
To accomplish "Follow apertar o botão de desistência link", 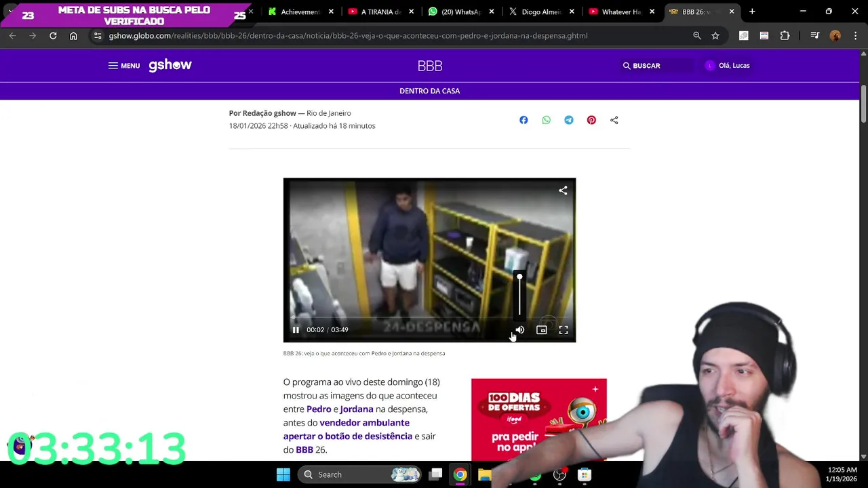I will 348,436.
